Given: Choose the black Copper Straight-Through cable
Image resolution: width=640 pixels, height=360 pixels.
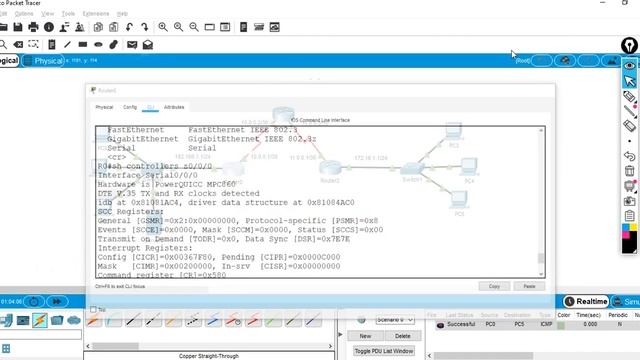Looking at the screenshot, I should tap(133, 320).
